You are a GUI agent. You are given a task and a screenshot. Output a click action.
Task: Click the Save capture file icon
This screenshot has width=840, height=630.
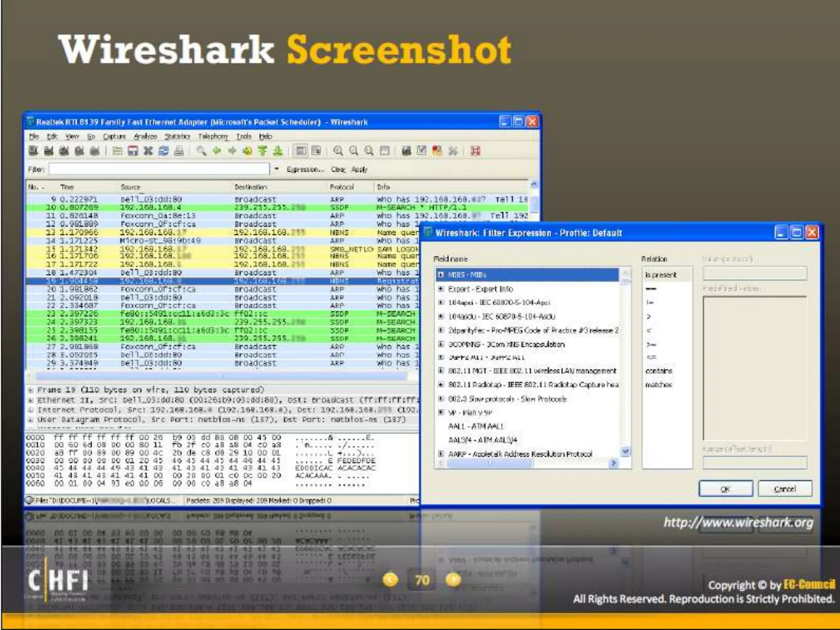(133, 151)
